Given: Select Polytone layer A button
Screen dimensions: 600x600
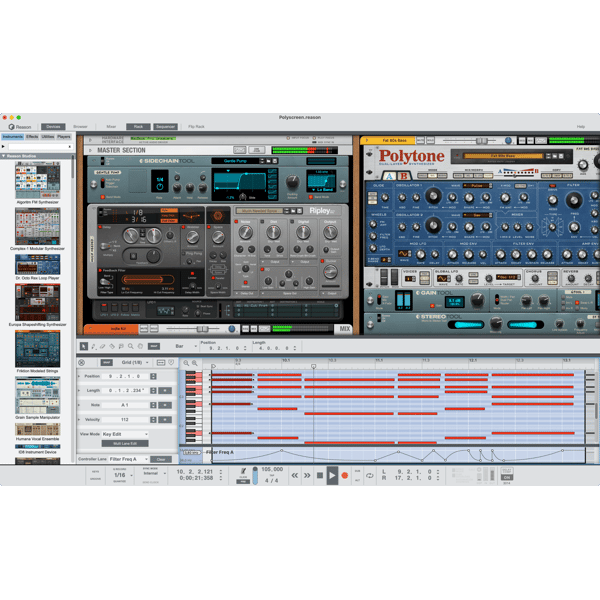Looking at the screenshot, I should (x=390, y=176).
